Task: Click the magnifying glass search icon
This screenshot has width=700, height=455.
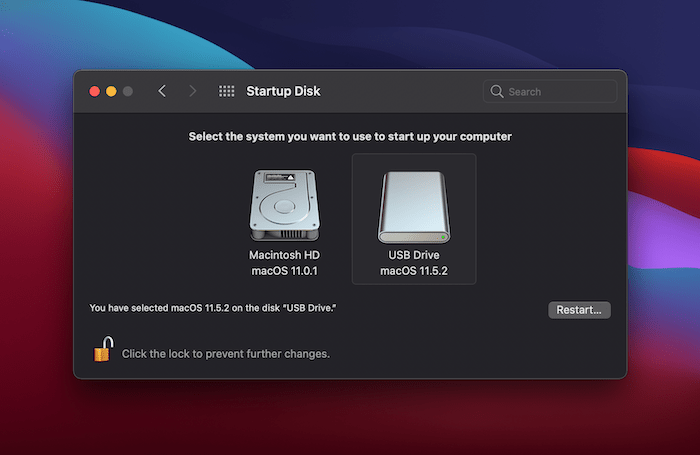Action: coord(497,92)
